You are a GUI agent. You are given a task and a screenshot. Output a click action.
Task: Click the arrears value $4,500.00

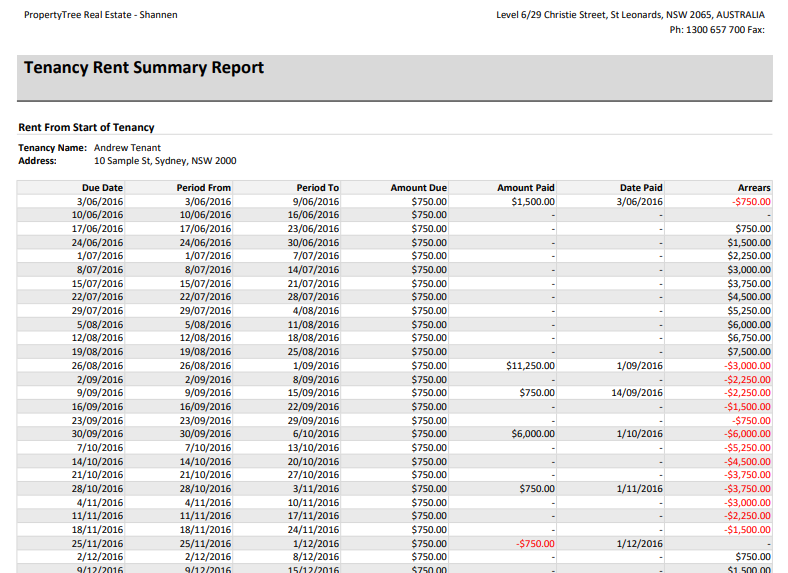pos(749,297)
